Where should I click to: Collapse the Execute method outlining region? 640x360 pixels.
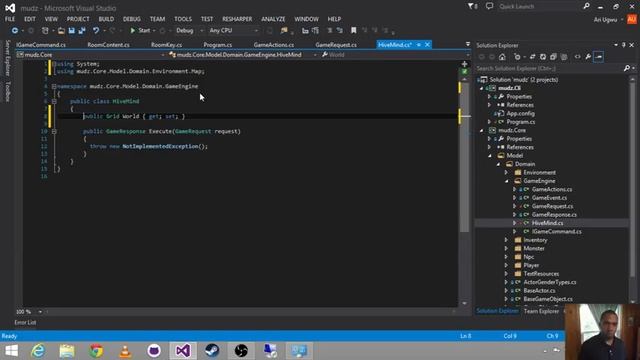tap(54, 131)
